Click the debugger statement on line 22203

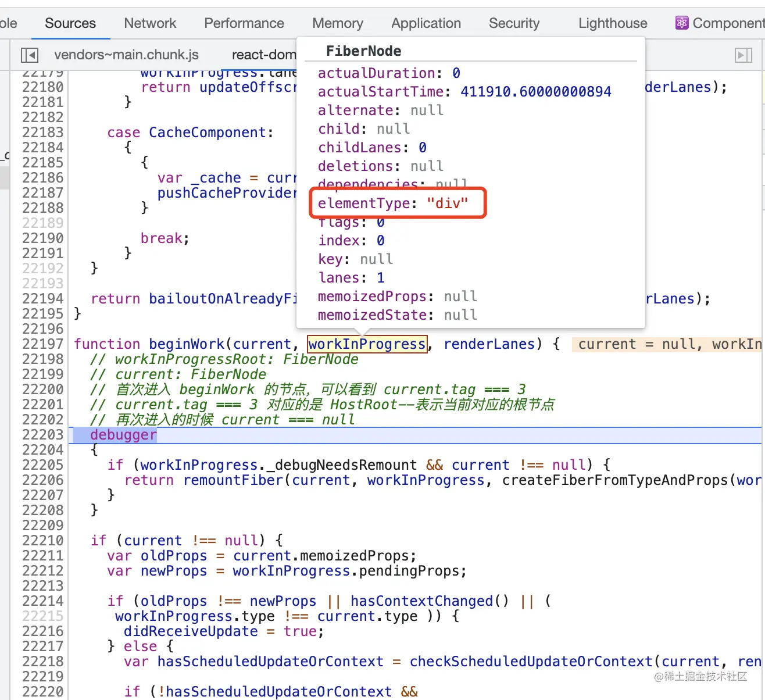pos(123,435)
